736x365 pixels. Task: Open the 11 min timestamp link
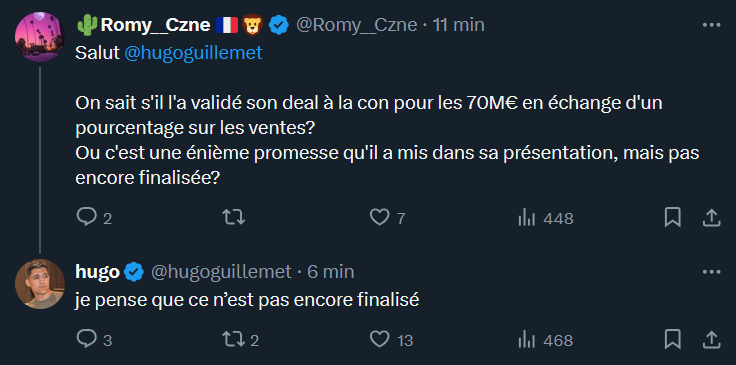click(x=459, y=25)
